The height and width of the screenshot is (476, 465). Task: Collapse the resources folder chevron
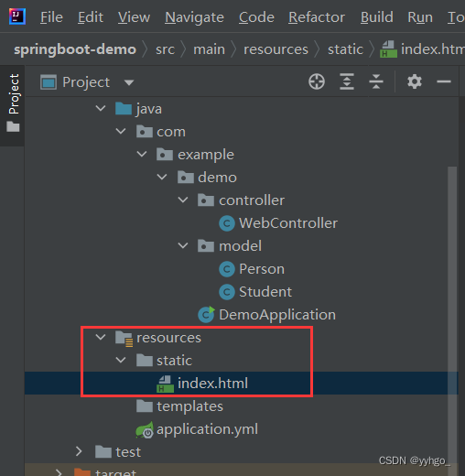101,337
